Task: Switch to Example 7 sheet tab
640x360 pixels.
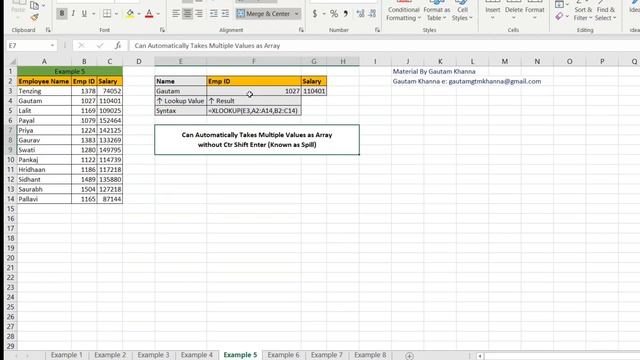Action: (x=327, y=355)
